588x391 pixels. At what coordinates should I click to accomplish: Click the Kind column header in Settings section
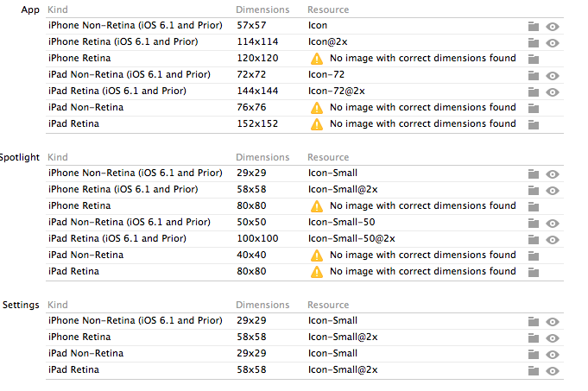click(x=59, y=305)
